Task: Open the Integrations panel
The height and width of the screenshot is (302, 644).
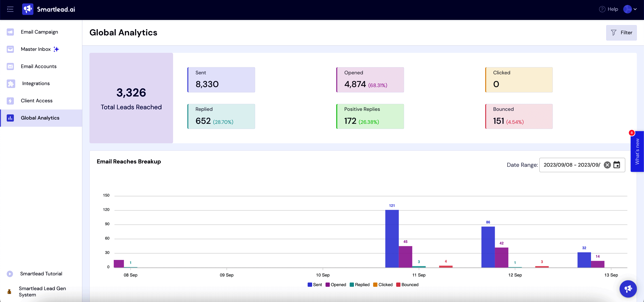Action: pyautogui.click(x=36, y=83)
